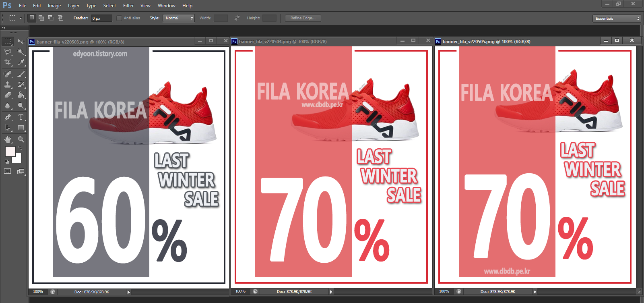This screenshot has width=644, height=303.
Task: Click the Height input field
Action: pos(269,18)
